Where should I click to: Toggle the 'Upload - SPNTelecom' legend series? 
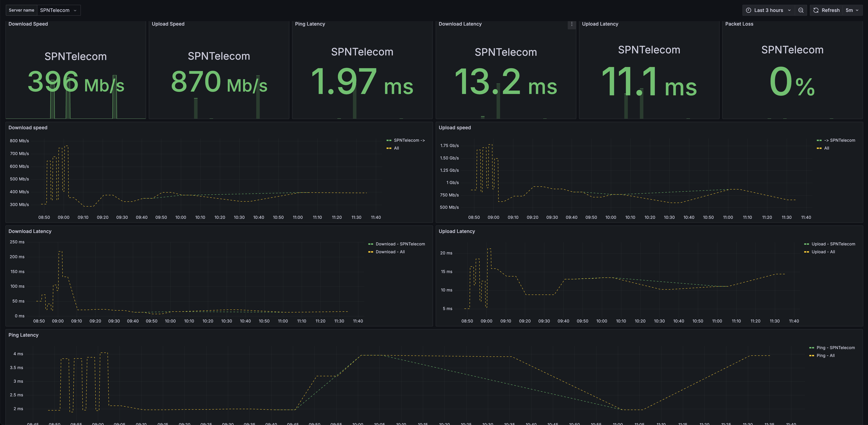(x=833, y=244)
